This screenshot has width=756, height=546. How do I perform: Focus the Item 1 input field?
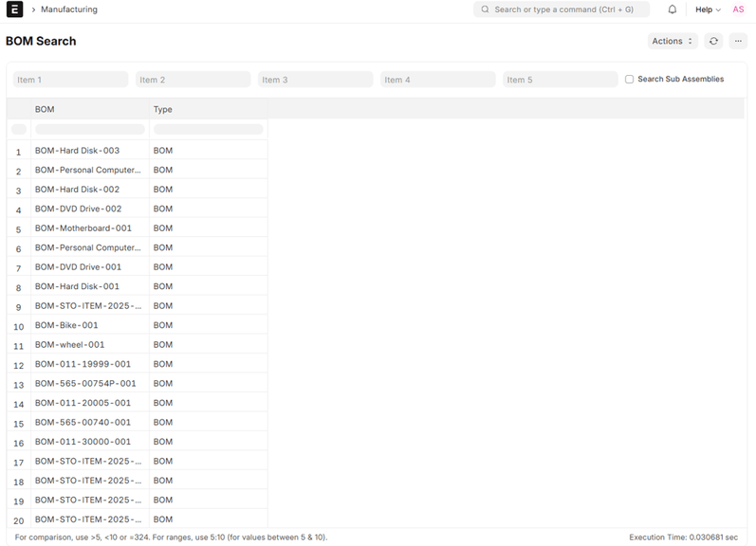[70, 80]
